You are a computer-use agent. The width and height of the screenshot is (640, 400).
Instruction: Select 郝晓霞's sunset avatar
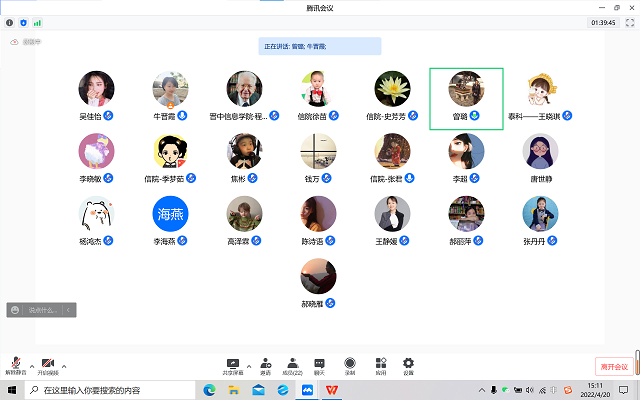tap(318, 276)
